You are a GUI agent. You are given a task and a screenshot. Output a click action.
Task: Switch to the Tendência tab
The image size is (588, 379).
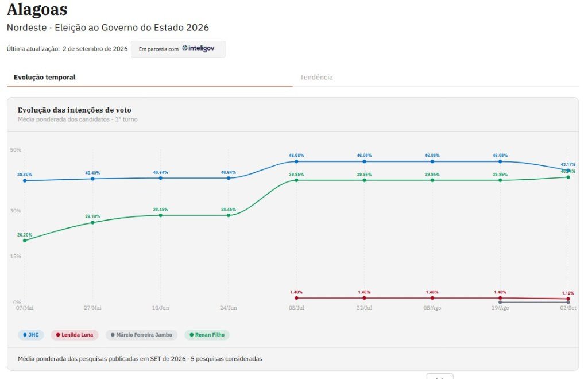(316, 77)
